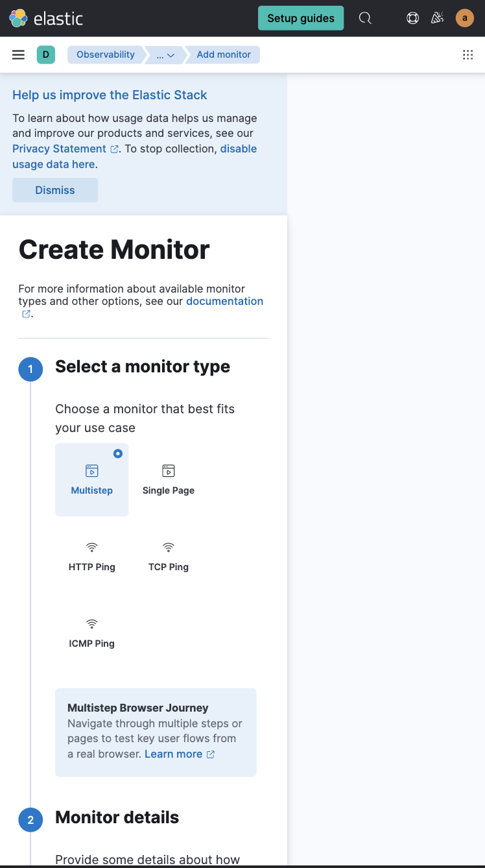The width and height of the screenshot is (485, 868).
Task: Open the user menu on the avatar
Action: [465, 18]
